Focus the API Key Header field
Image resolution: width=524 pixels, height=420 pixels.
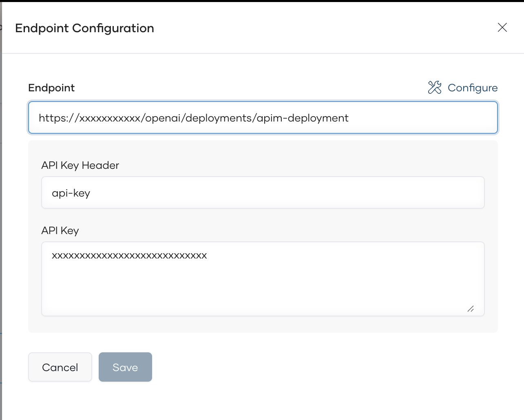click(263, 192)
